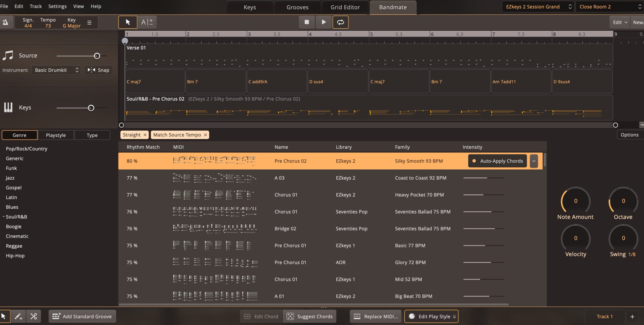
Task: Switch to the Grid Editor tab
Action: coord(345,7)
